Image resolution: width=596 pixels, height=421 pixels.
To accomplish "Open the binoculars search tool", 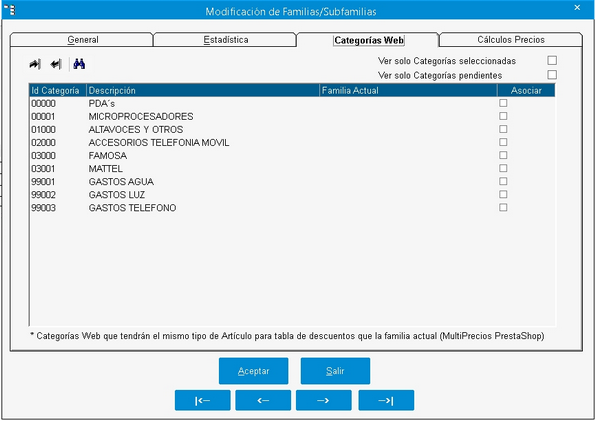I will (x=79, y=64).
